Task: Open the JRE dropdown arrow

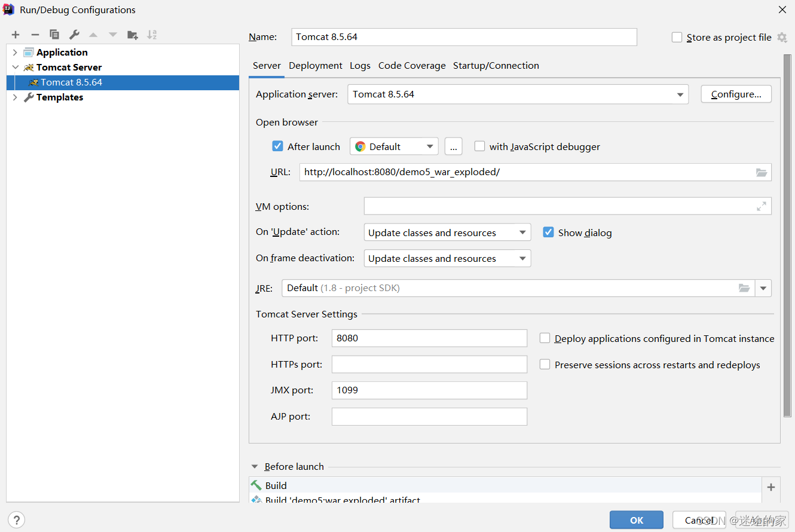Action: (x=763, y=288)
